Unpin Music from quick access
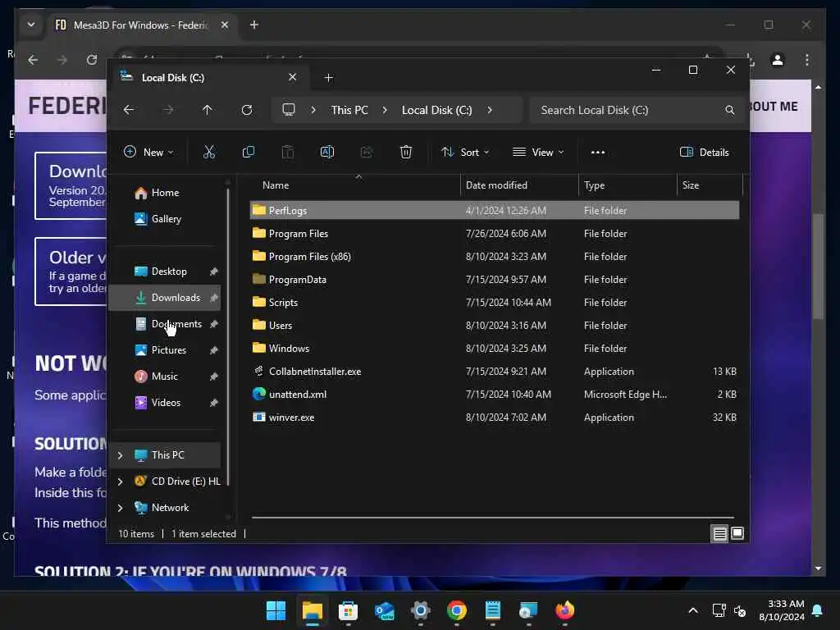 coord(214,377)
